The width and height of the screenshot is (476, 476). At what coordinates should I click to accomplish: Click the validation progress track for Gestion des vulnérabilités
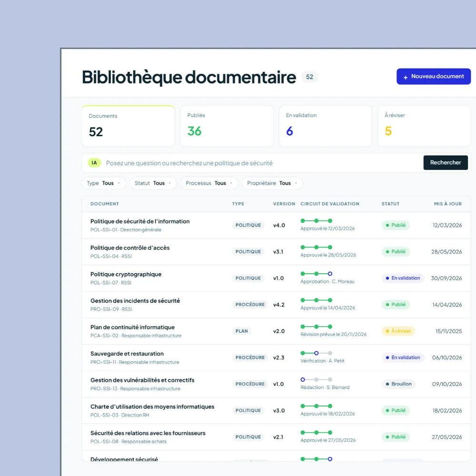[317, 379]
